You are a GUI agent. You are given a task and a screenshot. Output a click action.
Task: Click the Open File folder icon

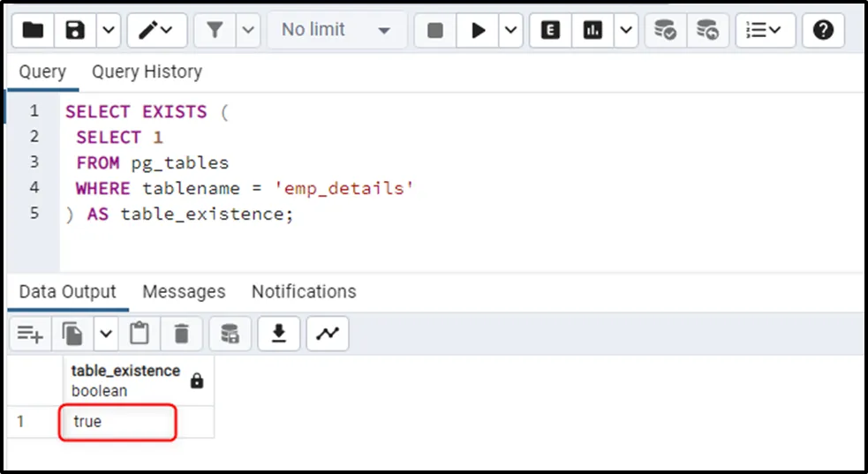33,30
